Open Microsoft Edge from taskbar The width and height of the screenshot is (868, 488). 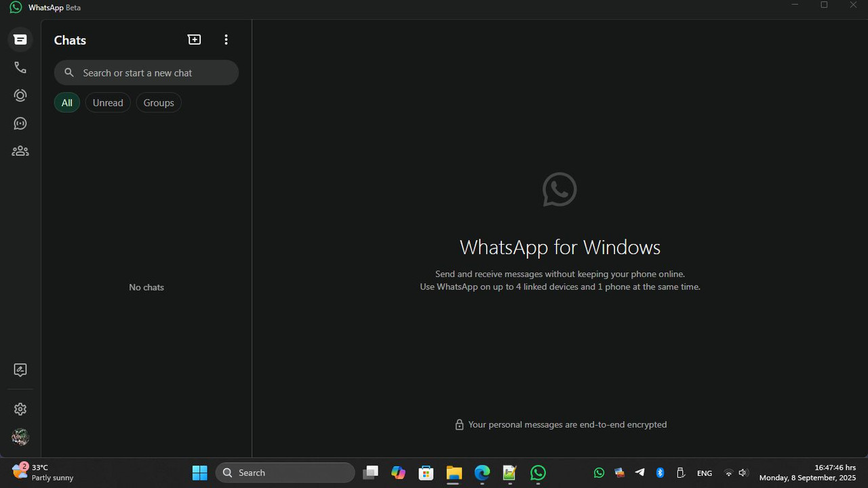point(482,472)
